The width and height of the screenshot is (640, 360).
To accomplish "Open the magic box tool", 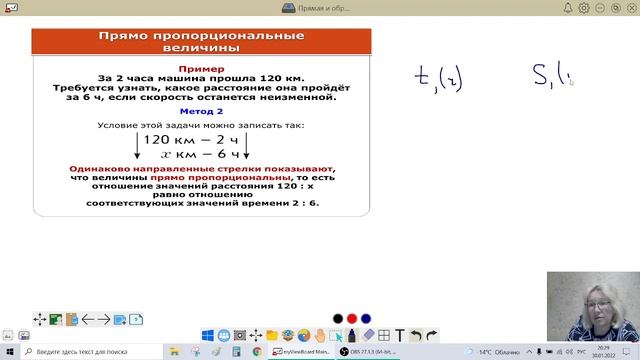I will point(288,336).
